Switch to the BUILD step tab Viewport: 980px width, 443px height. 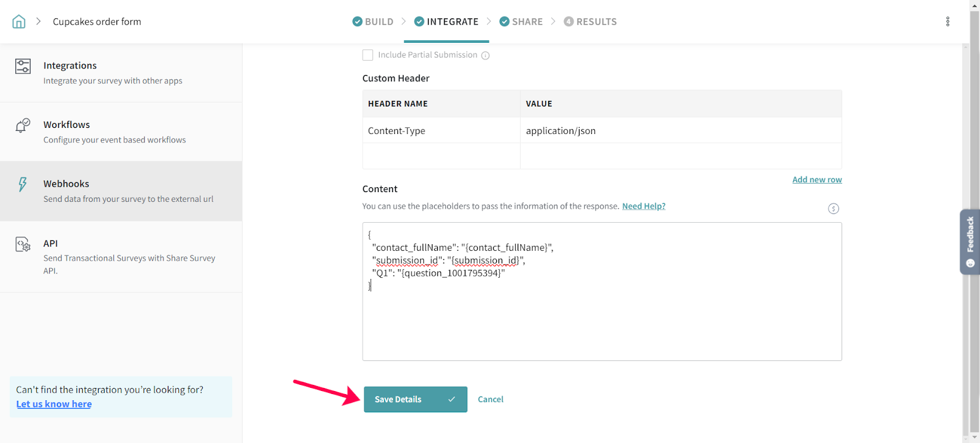pyautogui.click(x=373, y=22)
